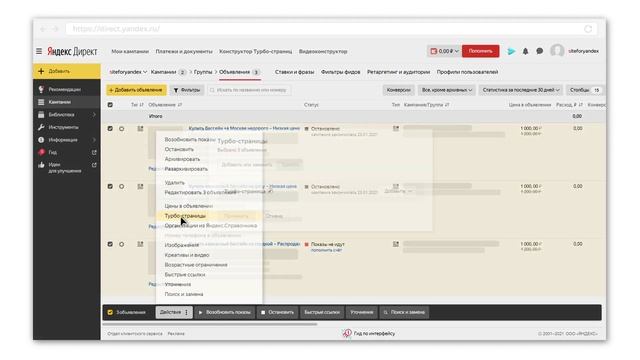Click the Яндекс Директ logo

[72, 51]
